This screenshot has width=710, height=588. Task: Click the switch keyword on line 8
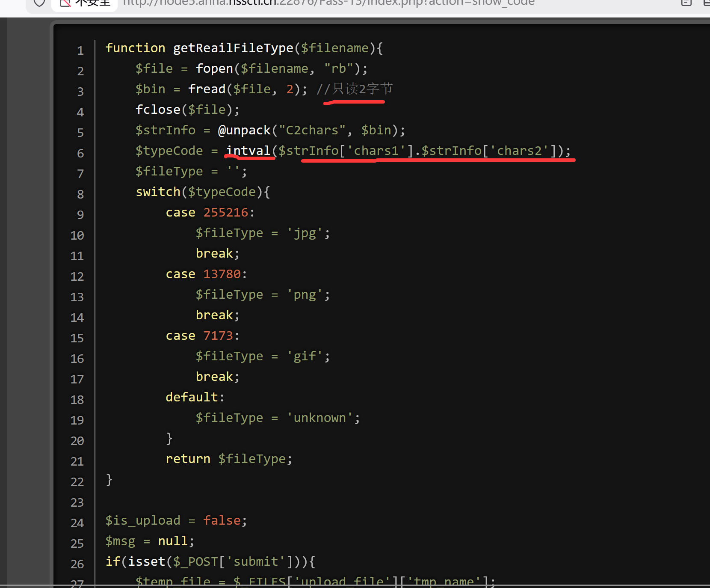click(x=158, y=192)
